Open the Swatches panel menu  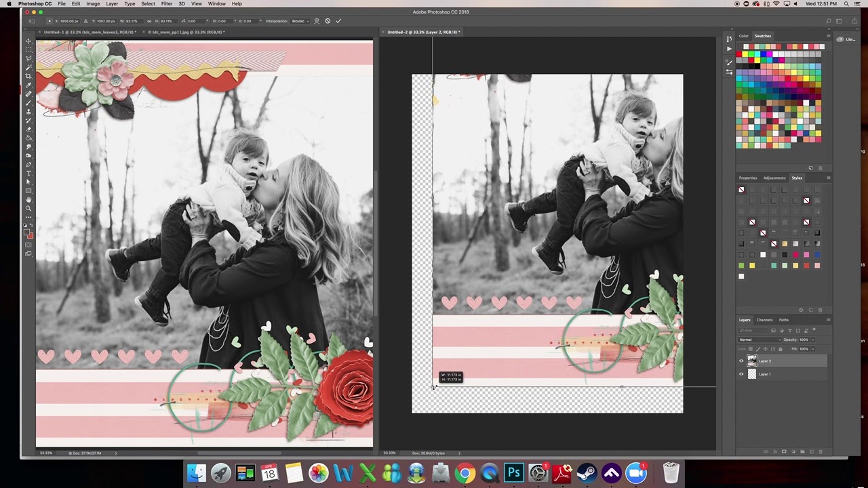[x=829, y=36]
